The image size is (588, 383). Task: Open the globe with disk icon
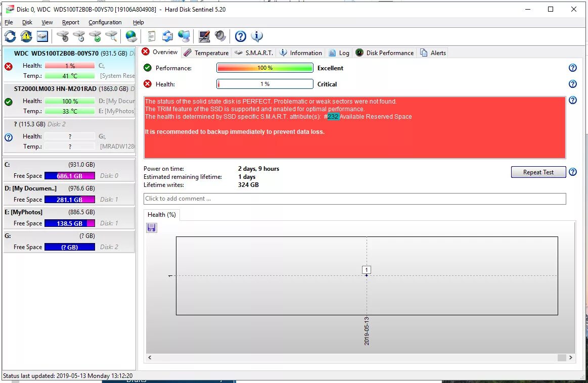(x=131, y=36)
